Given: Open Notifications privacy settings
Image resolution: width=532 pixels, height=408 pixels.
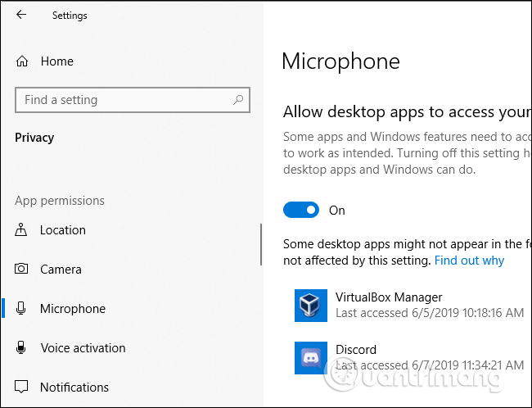Looking at the screenshot, I should tap(74, 388).
